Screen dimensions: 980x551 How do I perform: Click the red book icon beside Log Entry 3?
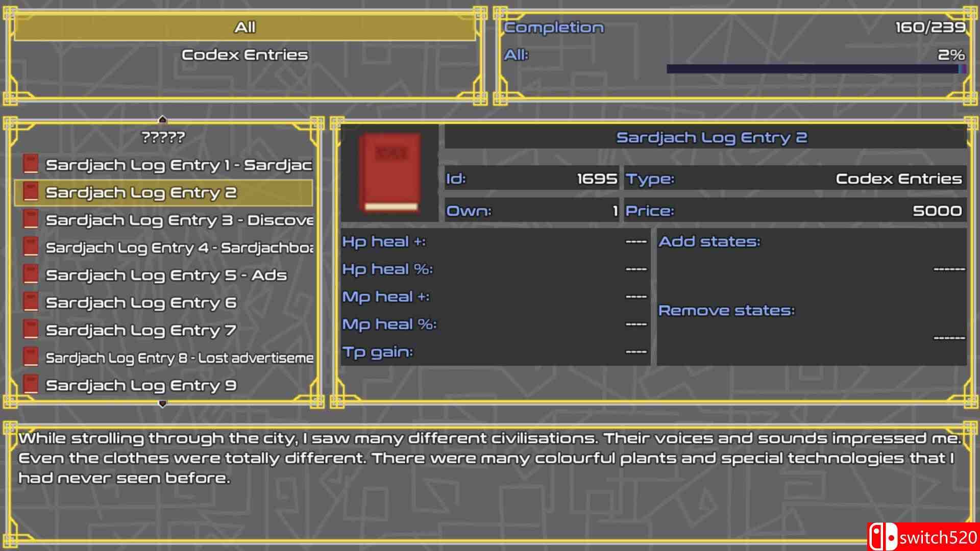pos(31,220)
